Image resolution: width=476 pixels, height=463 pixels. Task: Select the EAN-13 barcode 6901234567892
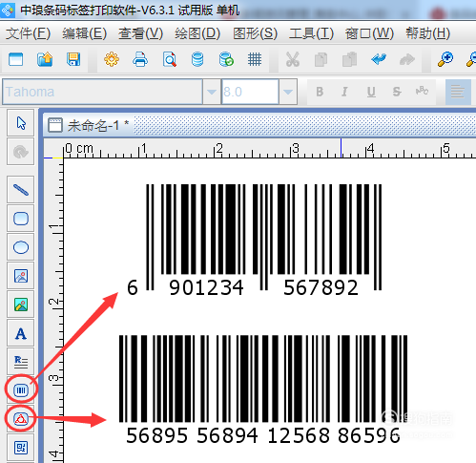[255, 241]
